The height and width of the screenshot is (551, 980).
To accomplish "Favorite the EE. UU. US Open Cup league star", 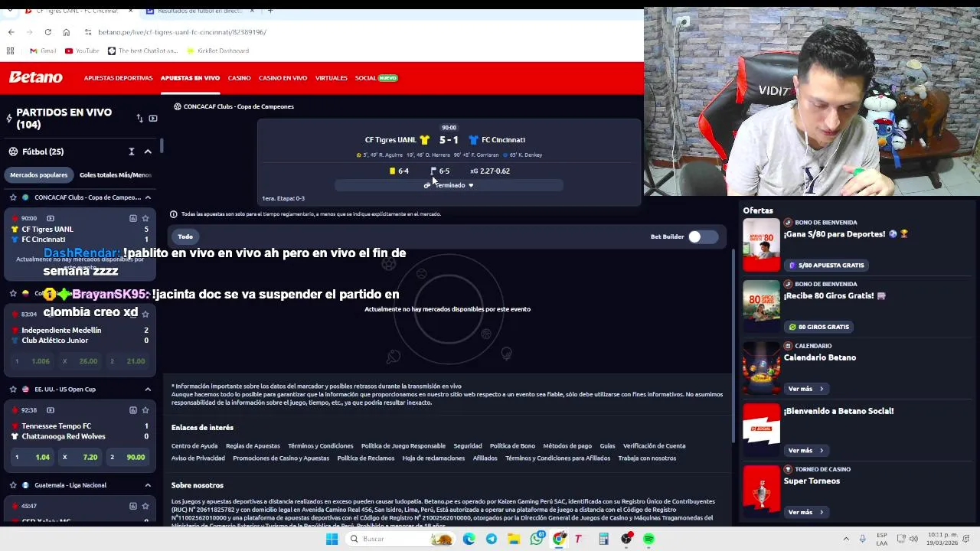I will click(x=13, y=389).
